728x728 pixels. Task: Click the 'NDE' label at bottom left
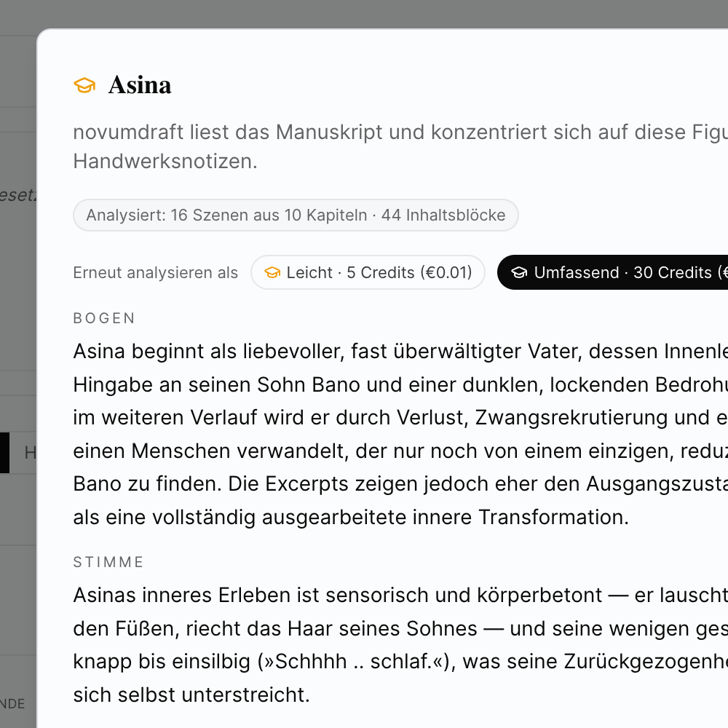[13, 704]
